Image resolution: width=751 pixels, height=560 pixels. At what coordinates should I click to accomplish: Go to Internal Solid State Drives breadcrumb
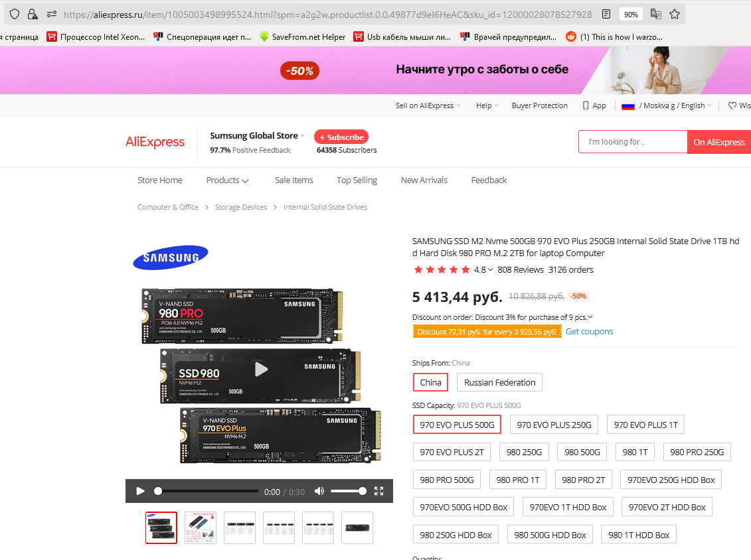click(x=325, y=207)
